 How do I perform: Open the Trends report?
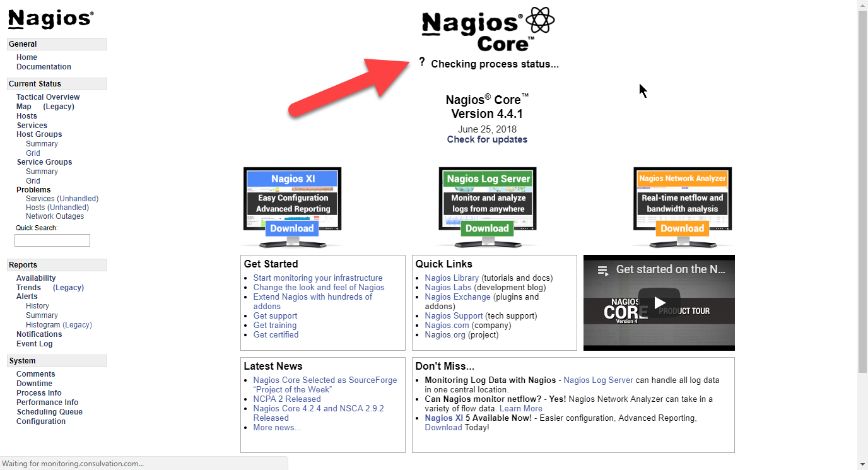[29, 288]
